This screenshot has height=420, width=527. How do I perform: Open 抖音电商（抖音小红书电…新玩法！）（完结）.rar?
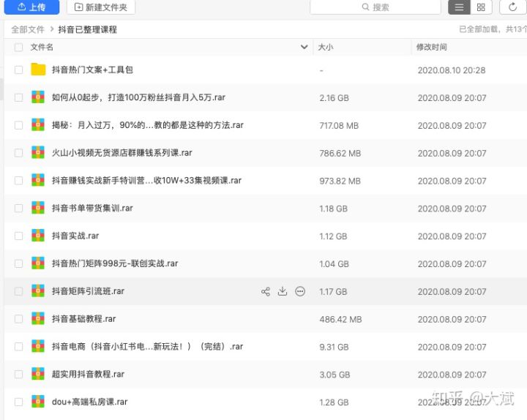coord(147,347)
